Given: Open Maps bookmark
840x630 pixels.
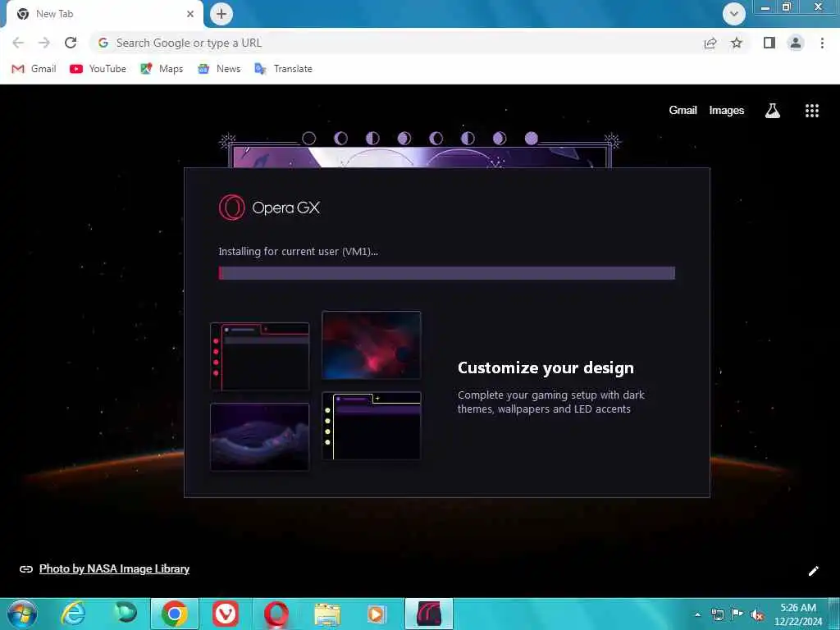Looking at the screenshot, I should [162, 69].
